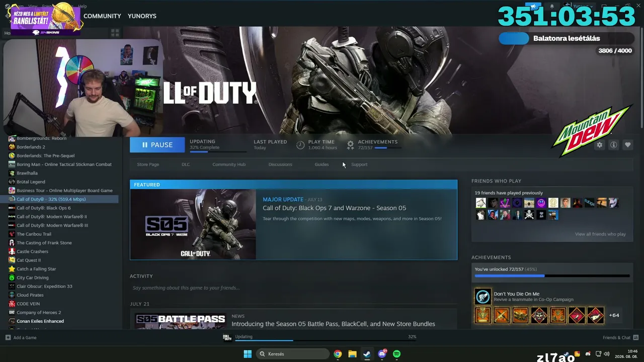Open the S05 featured update thumbnail
Viewport: 644px width, 362px height.
[x=193, y=224]
